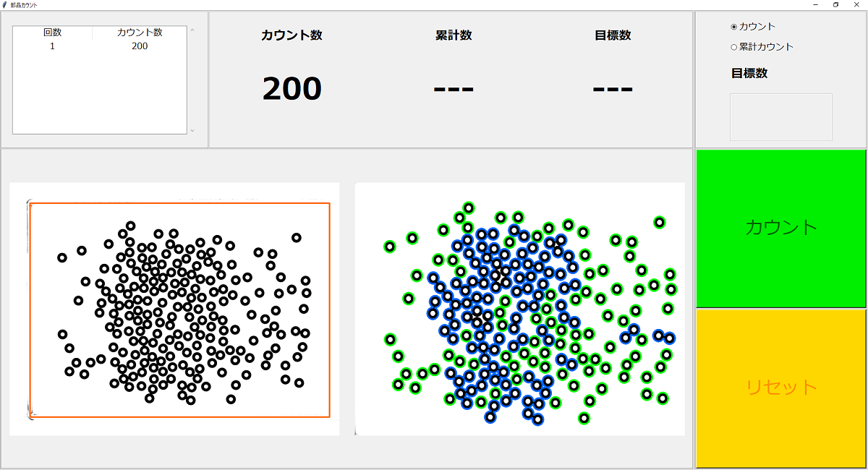Click the feather app icon in title bar
868x470 pixels.
(x=5, y=4)
